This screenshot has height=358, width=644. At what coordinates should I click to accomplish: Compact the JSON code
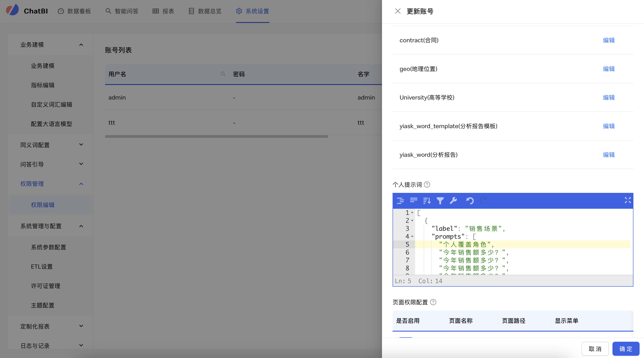(x=414, y=201)
